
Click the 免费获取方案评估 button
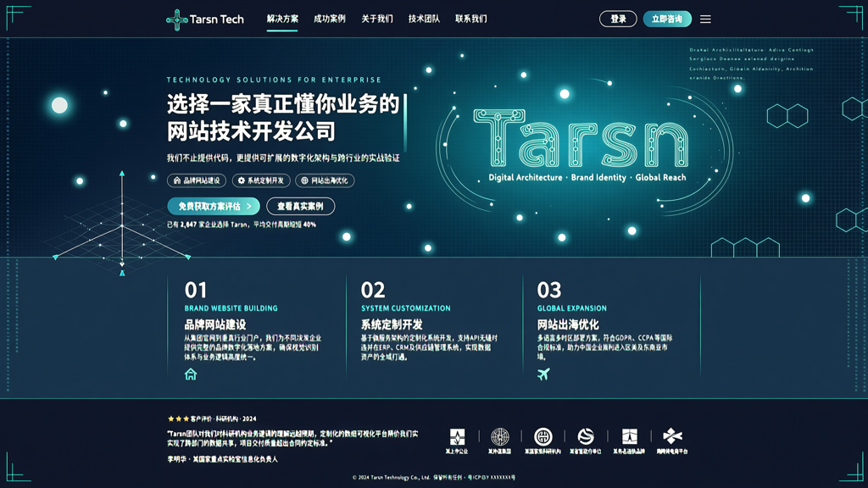214,207
